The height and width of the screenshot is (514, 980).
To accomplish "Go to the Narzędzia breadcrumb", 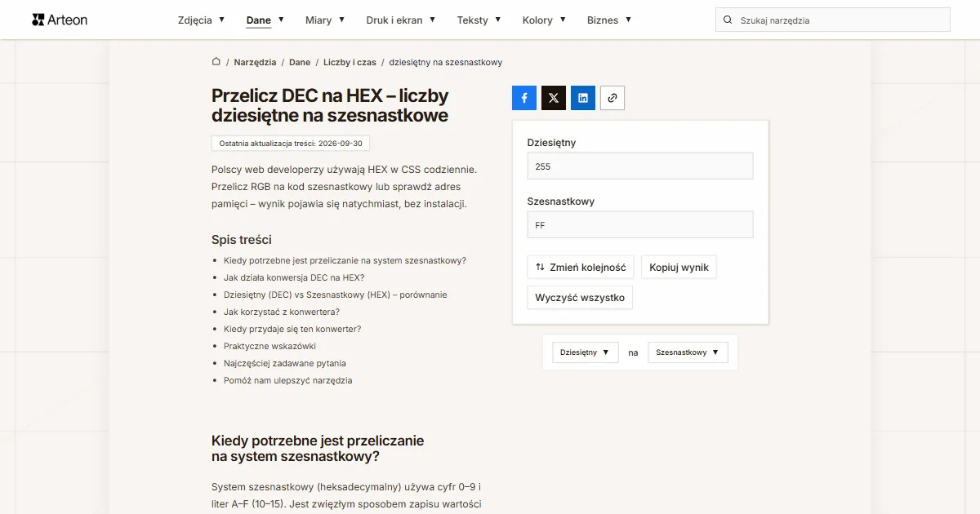I will tap(255, 62).
